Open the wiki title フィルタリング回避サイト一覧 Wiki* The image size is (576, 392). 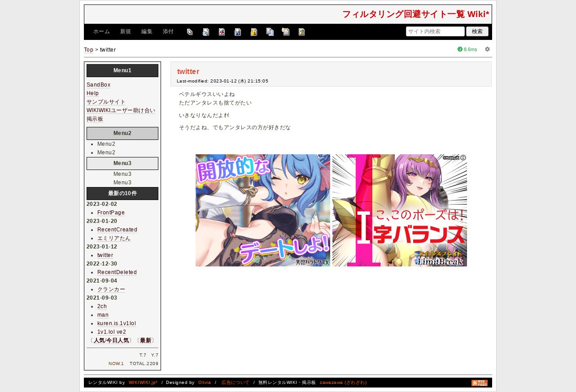[x=415, y=14]
